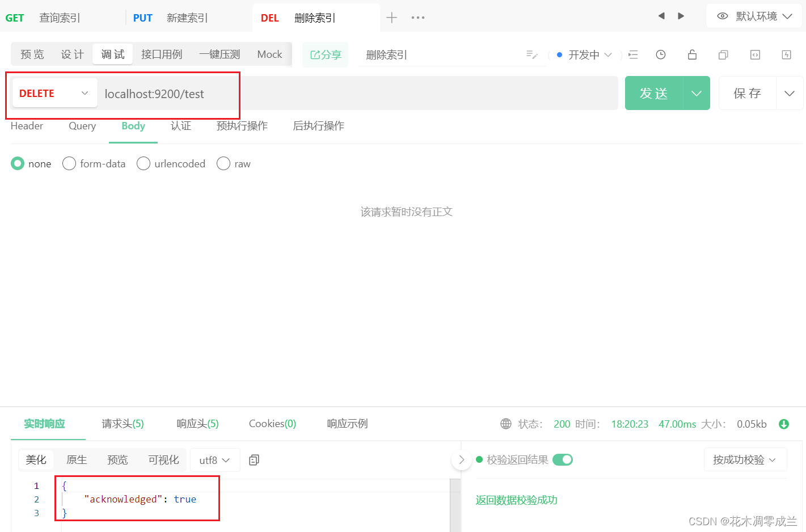Switch to the GET 查询索引 tab
Viewport: 806px width, 532px height.
pos(43,18)
